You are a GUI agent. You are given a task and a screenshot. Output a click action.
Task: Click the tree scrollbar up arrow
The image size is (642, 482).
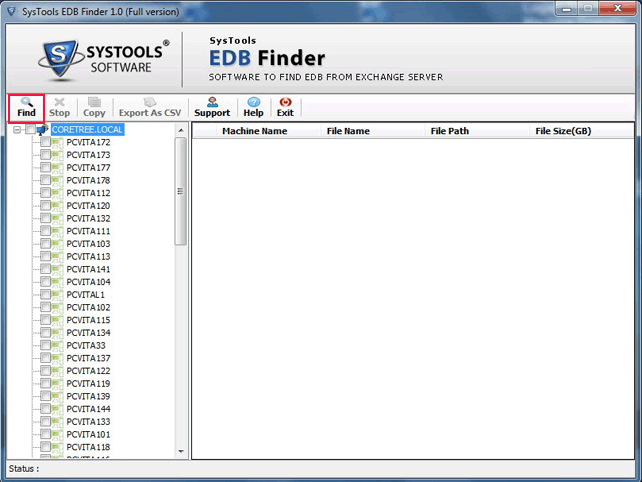pyautogui.click(x=181, y=130)
